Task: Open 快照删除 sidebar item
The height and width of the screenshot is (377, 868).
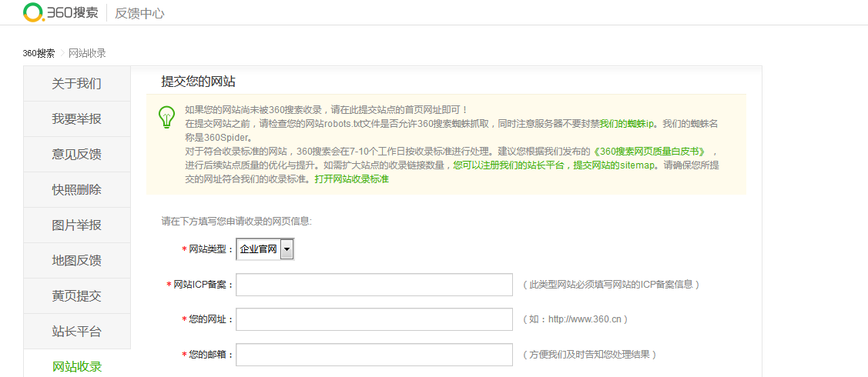Action: point(77,190)
